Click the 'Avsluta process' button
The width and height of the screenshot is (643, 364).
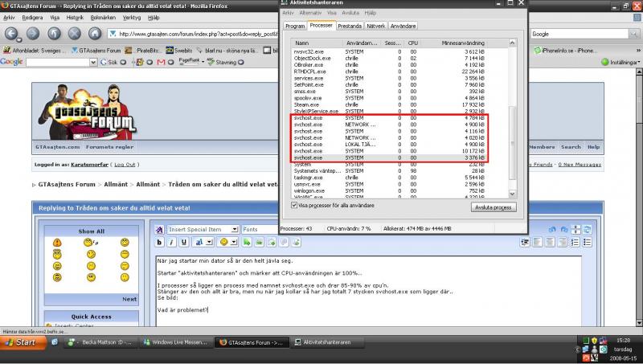(x=492, y=207)
